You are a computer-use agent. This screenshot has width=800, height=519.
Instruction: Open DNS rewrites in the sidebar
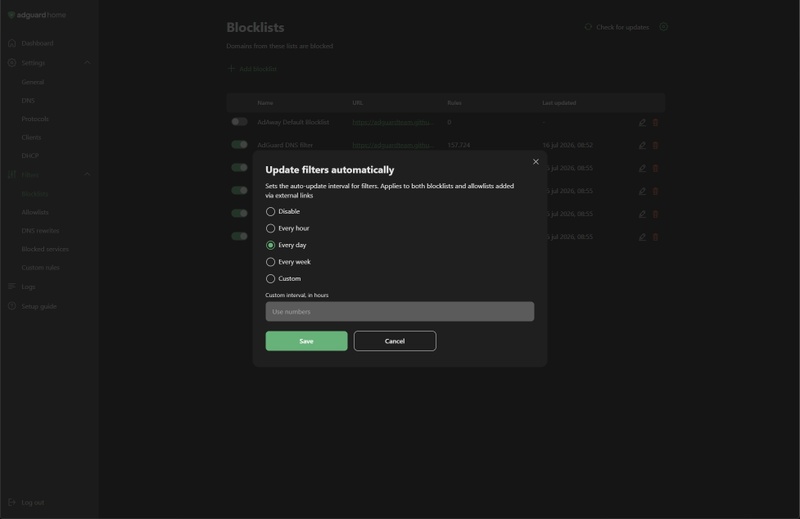point(40,231)
